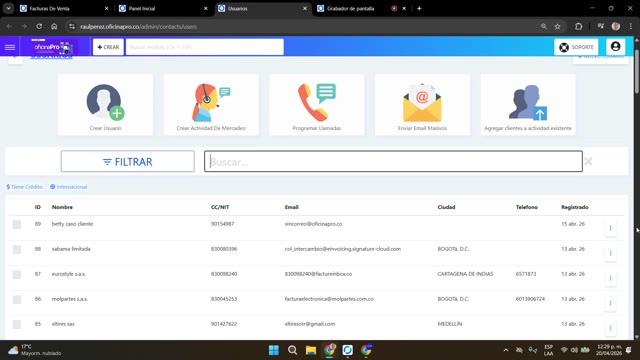Open Agregar clientes a actividad existente card

[528, 105]
